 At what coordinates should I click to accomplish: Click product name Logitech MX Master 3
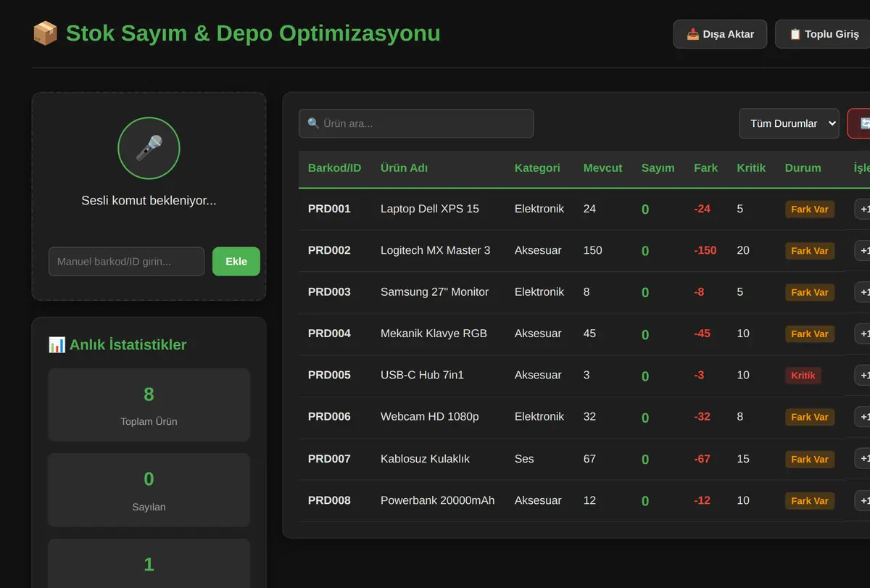click(436, 250)
